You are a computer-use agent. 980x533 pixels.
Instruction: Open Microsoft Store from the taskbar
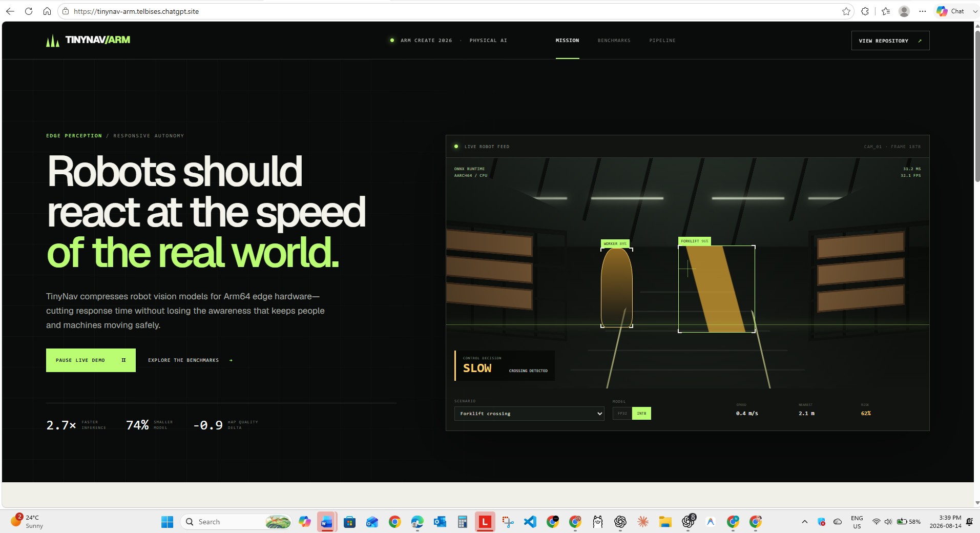349,522
